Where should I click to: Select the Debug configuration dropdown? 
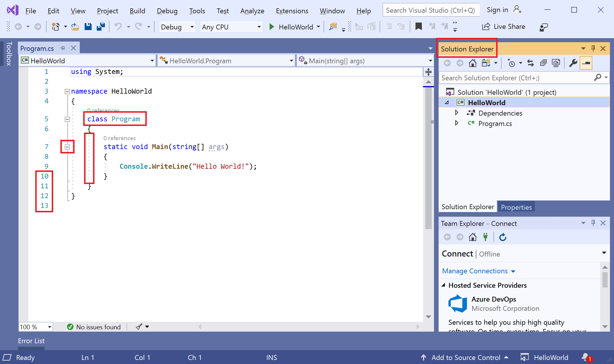(x=176, y=27)
